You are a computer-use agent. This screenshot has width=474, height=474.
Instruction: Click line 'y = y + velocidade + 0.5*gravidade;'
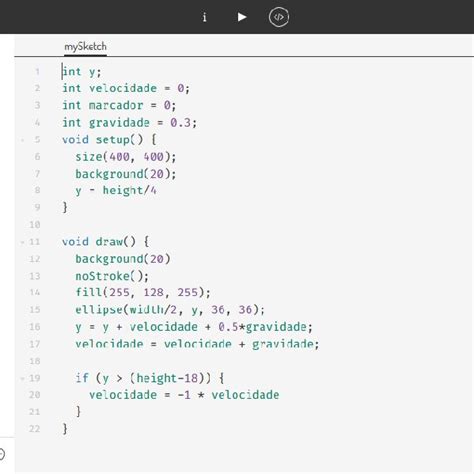[x=194, y=327]
